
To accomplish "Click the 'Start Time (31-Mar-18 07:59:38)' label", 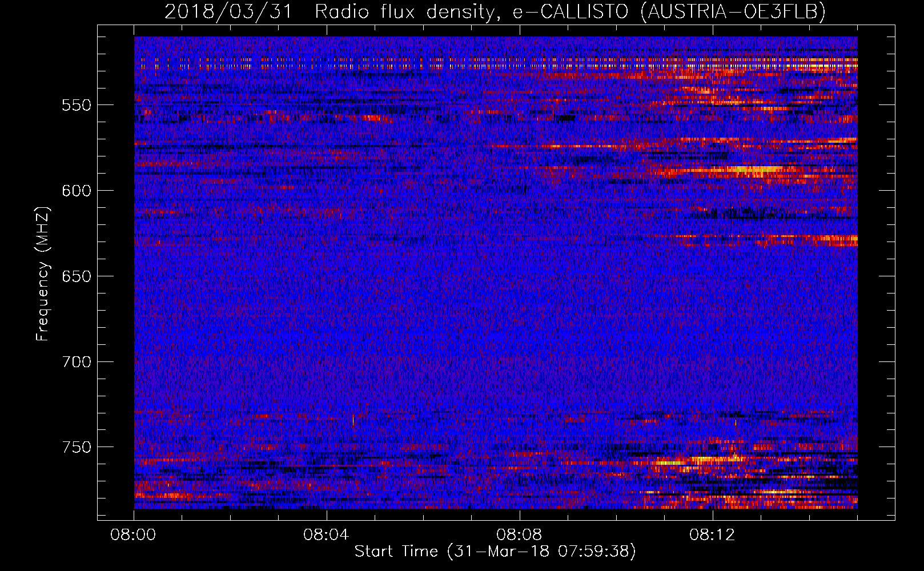I will point(495,552).
